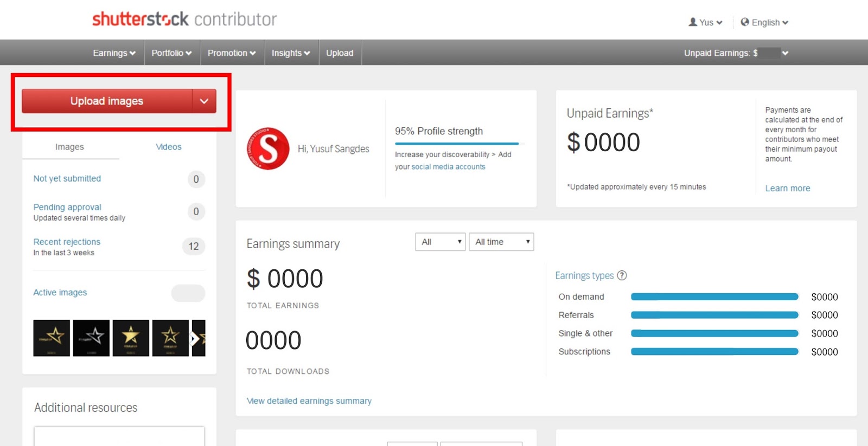868x446 pixels.
Task: Click the next arrow on image thumbnails
Action: [194, 339]
